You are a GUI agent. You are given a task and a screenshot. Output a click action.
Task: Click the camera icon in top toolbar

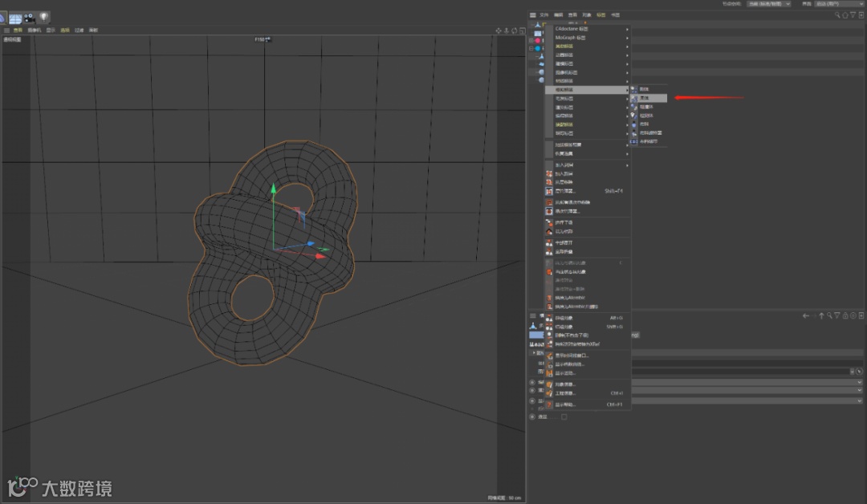point(30,17)
